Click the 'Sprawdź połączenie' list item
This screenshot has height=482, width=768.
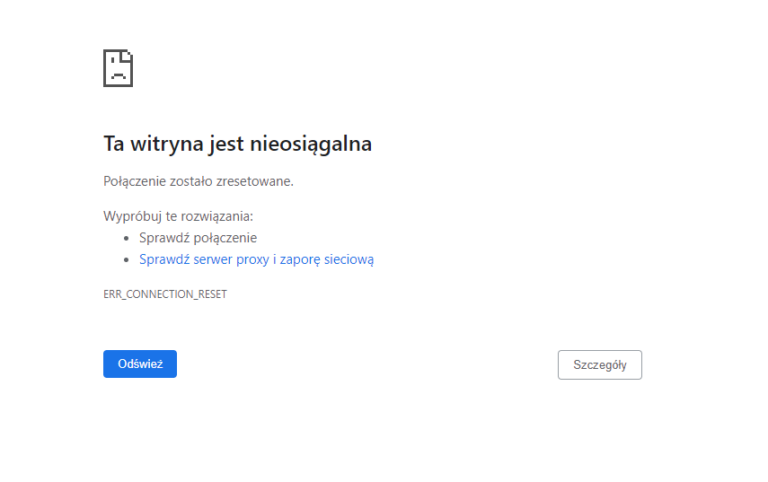click(198, 238)
